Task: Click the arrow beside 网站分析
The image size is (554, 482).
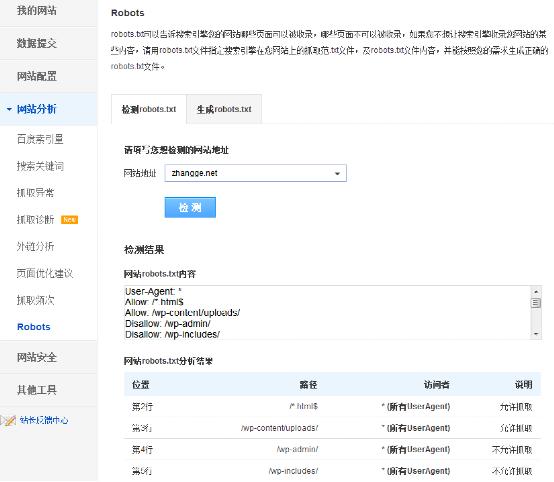Action: (9, 109)
